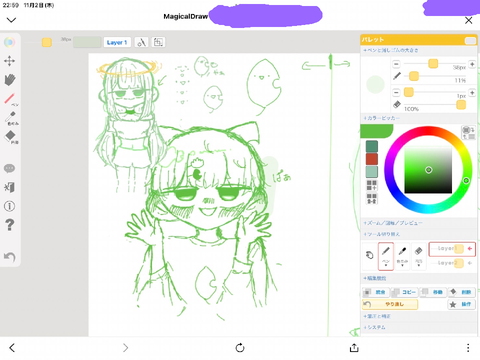Click the rotate-hand icon in the tool switch row

coord(369,256)
